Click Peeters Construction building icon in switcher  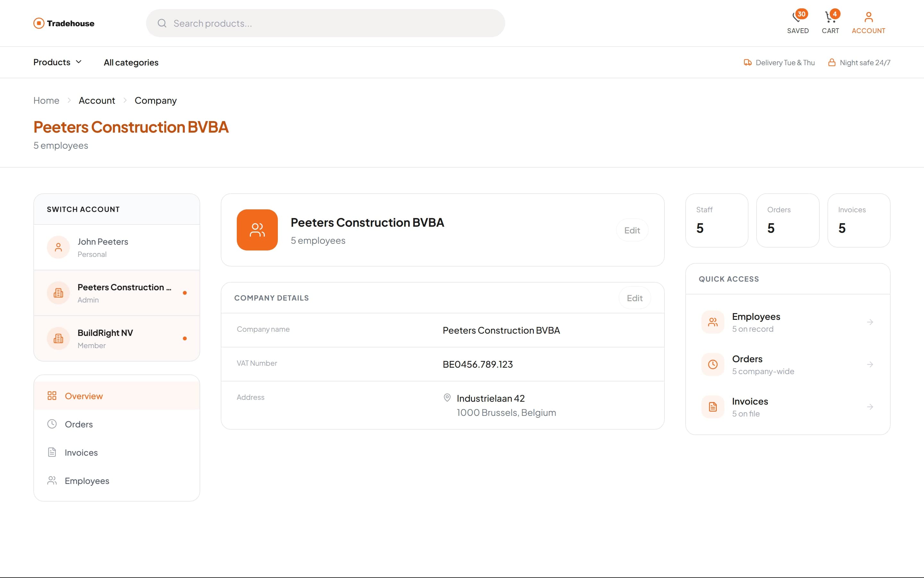(x=58, y=293)
